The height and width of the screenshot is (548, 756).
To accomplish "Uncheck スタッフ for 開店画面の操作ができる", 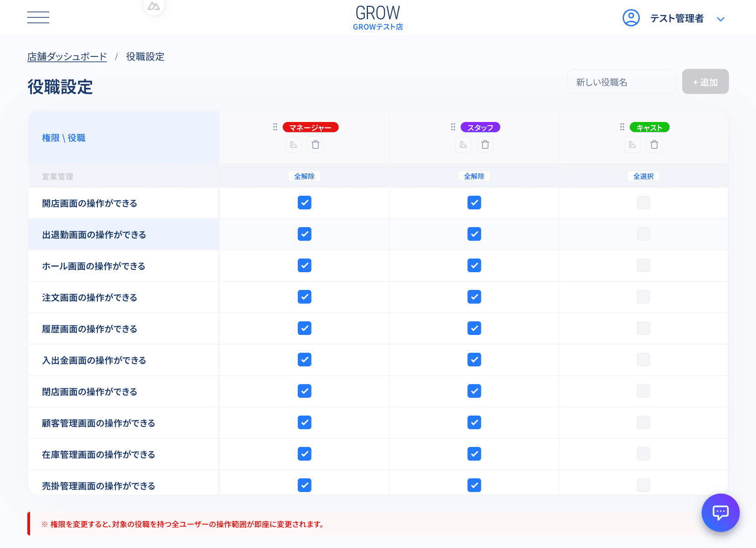I will tap(474, 203).
